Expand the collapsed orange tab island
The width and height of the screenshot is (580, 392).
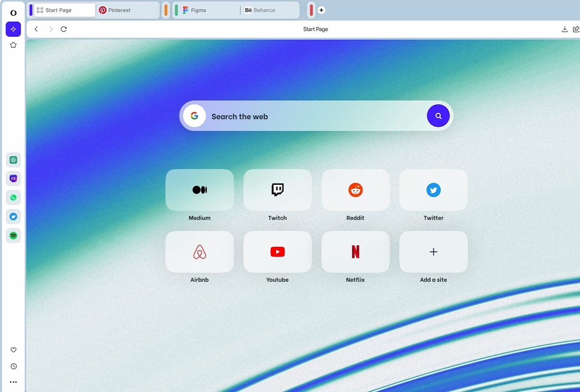click(x=166, y=10)
